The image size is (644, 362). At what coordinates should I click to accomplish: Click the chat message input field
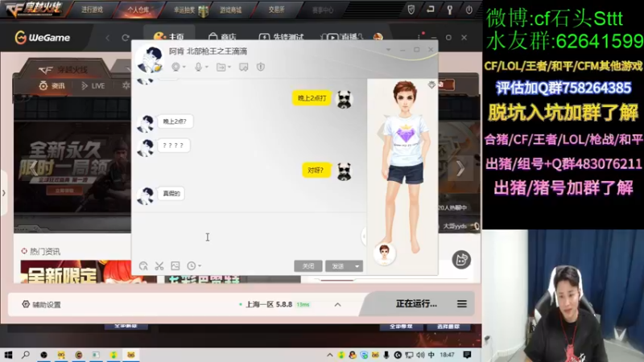point(249,235)
